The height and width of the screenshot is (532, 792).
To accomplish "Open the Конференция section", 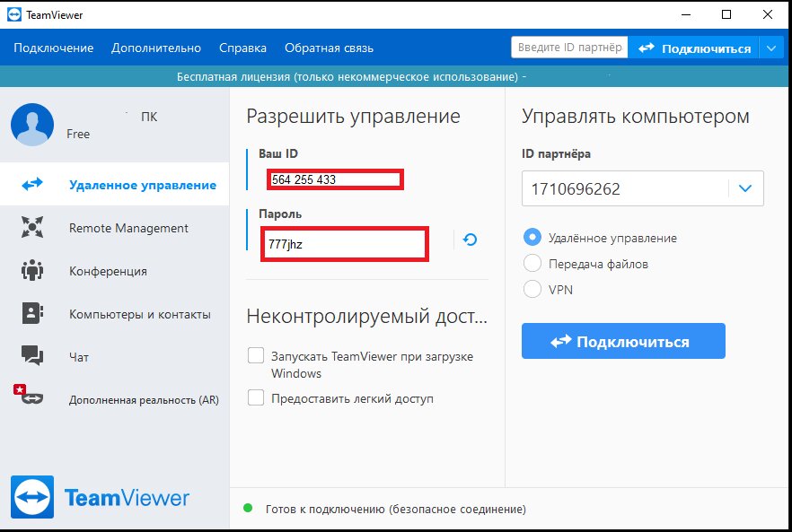I will (115, 271).
